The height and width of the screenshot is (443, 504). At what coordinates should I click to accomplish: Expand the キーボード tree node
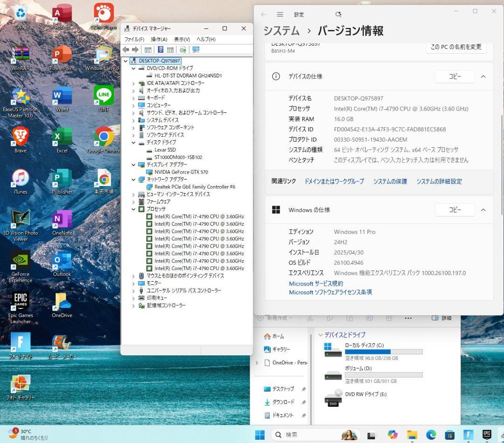[x=133, y=98]
